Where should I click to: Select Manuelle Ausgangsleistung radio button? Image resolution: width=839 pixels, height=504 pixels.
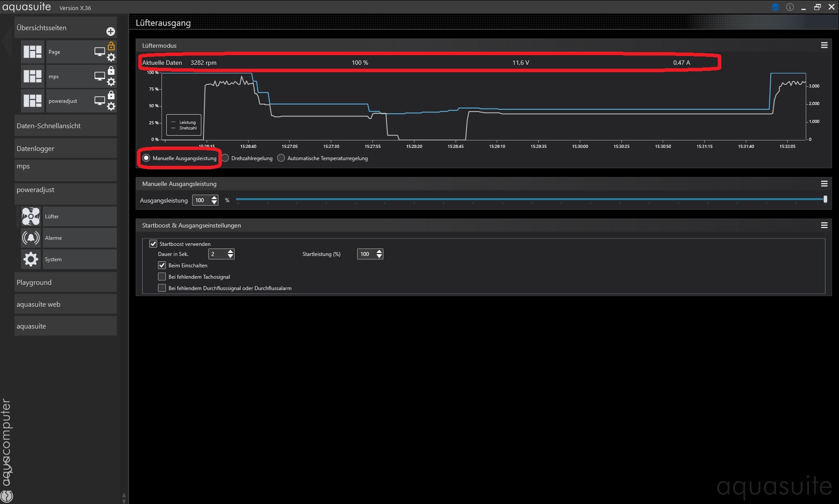click(146, 158)
